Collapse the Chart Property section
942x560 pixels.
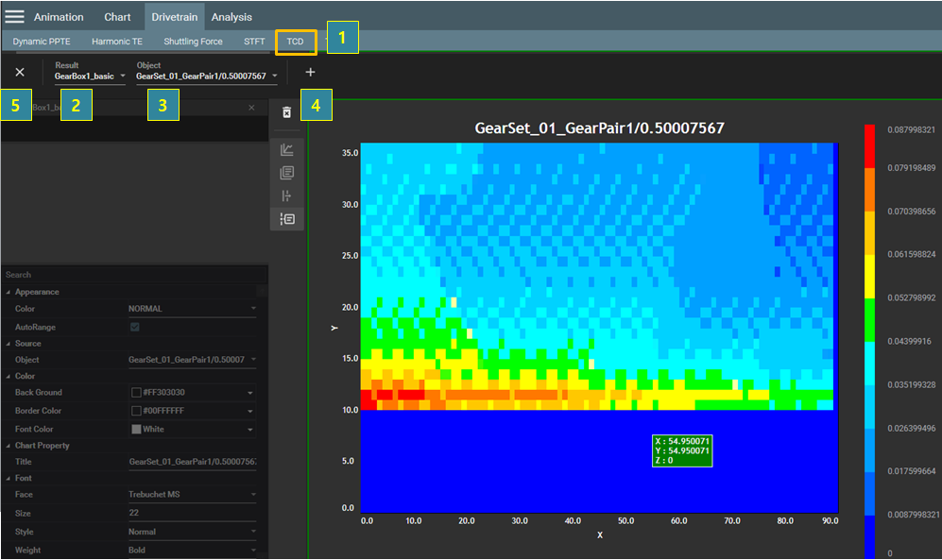[x=9, y=446]
